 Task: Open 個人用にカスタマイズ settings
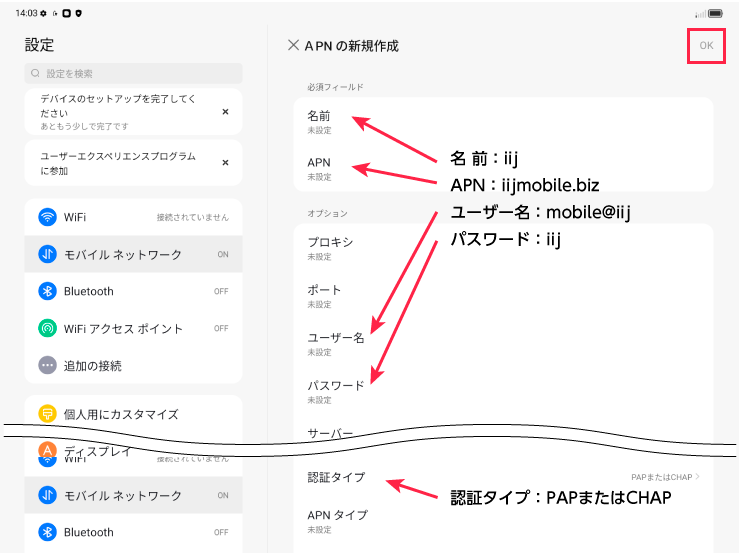tap(134, 414)
